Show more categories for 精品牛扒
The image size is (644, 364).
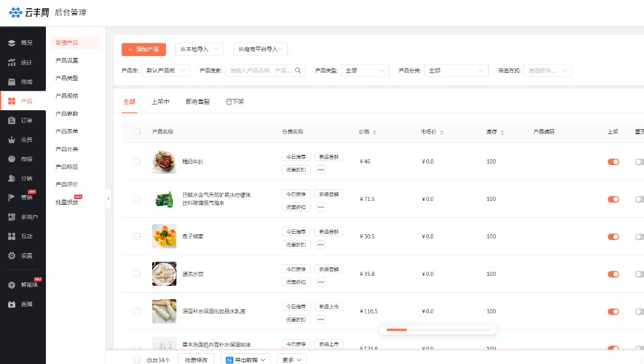[x=321, y=169]
